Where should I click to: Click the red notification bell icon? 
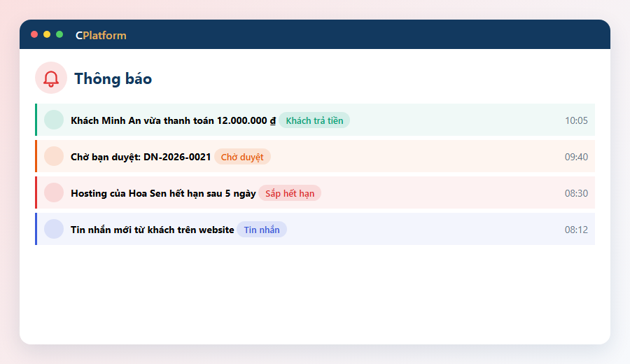pyautogui.click(x=51, y=78)
